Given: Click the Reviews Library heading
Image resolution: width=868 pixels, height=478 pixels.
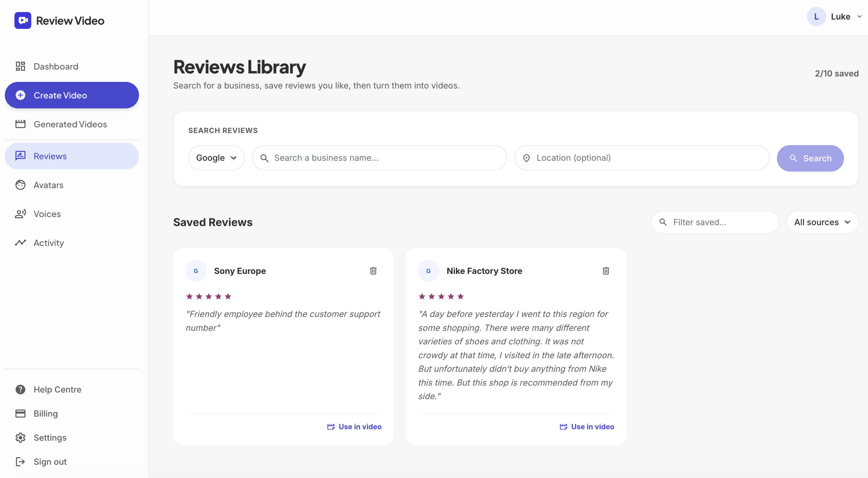Looking at the screenshot, I should pyautogui.click(x=240, y=67).
